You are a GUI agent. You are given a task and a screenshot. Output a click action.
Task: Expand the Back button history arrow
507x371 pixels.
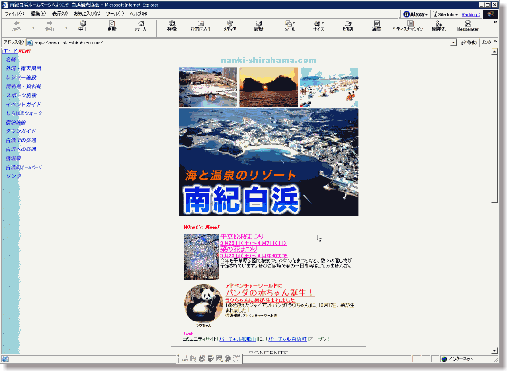point(33,28)
